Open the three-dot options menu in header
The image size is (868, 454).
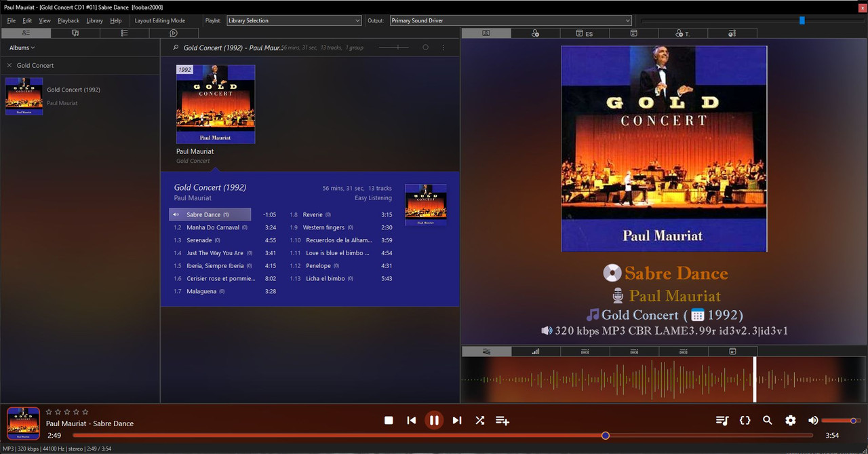coord(443,48)
